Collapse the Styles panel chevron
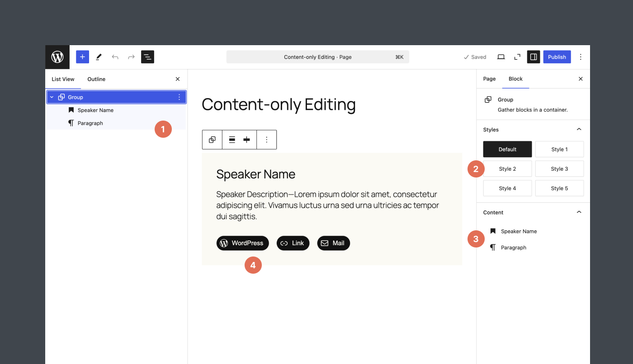This screenshot has width=633, height=364. [579, 129]
